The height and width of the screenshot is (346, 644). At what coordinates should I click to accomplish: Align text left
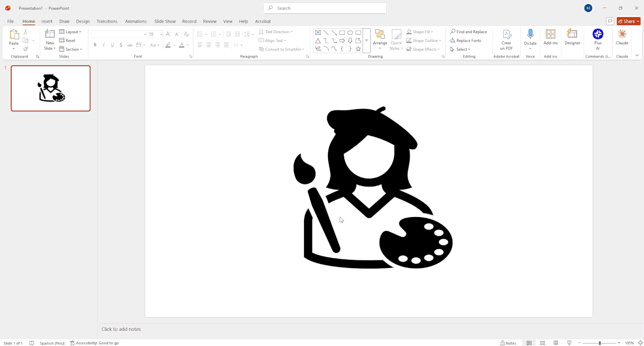(200, 45)
